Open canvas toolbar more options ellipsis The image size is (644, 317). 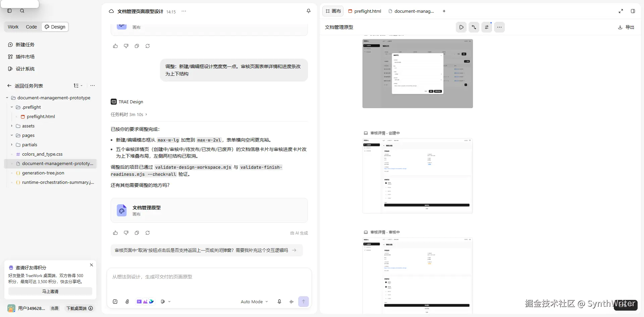point(499,27)
